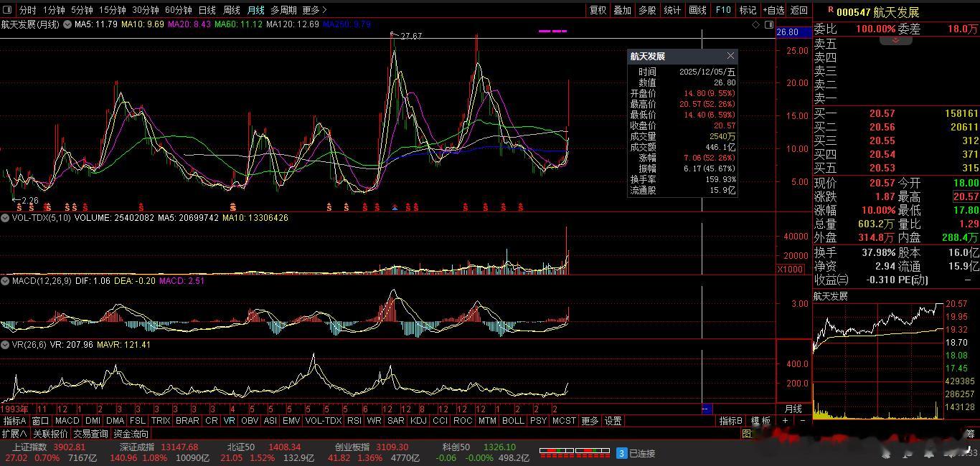Click the connection status icon beside 已连接
This screenshot has height=466, width=980.
[622, 453]
